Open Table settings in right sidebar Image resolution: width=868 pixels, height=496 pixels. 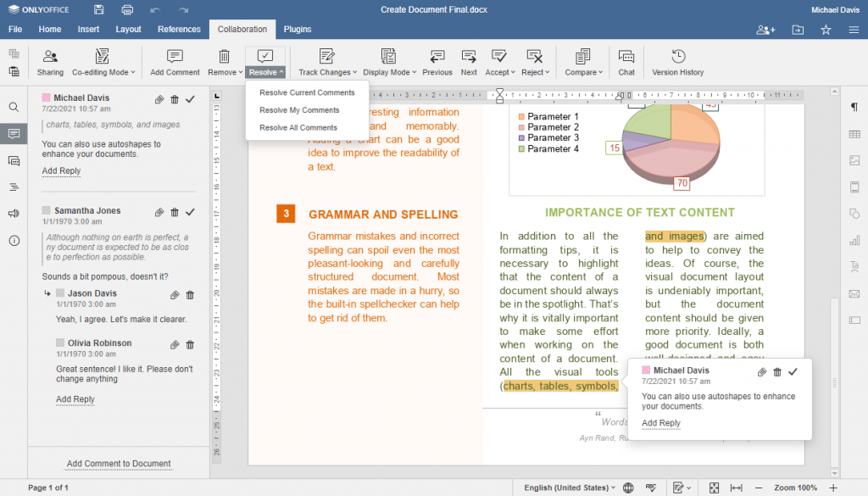tap(855, 134)
